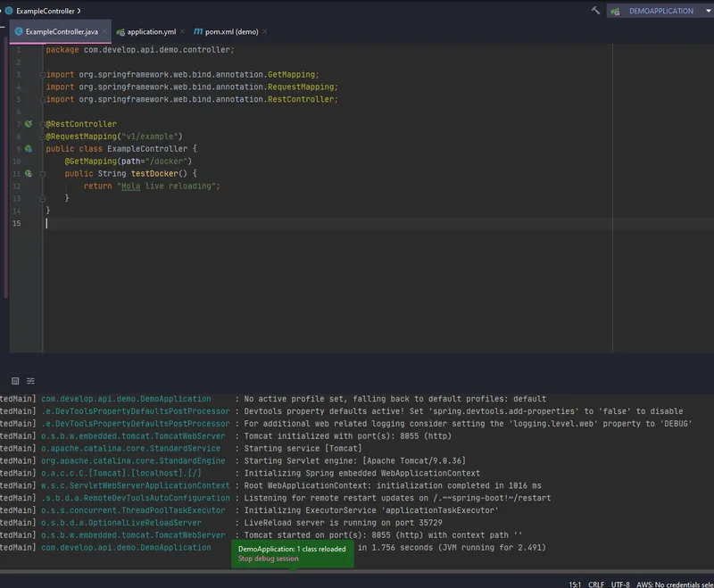Click the Spring bean gutter icon on line 7
Viewport: 714px width, 588px height.
[x=29, y=124]
